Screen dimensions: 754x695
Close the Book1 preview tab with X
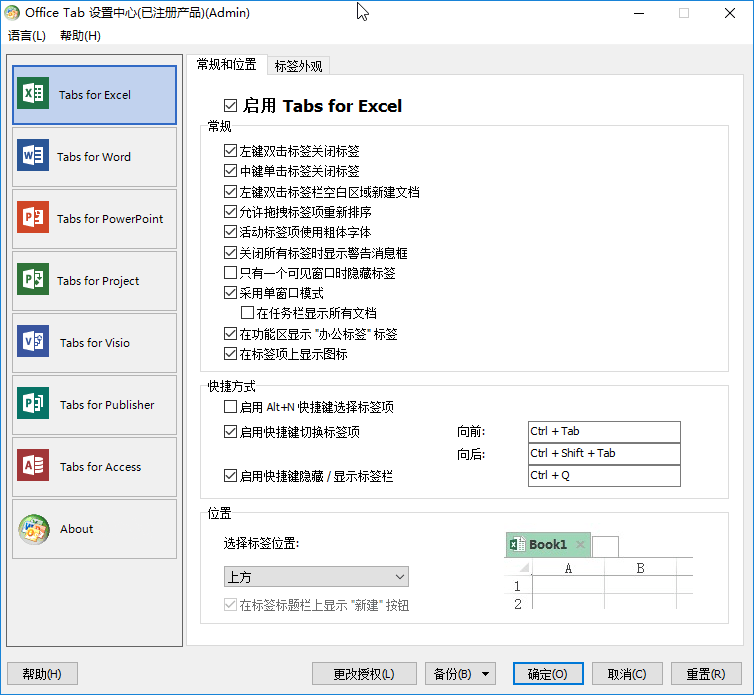[580, 544]
